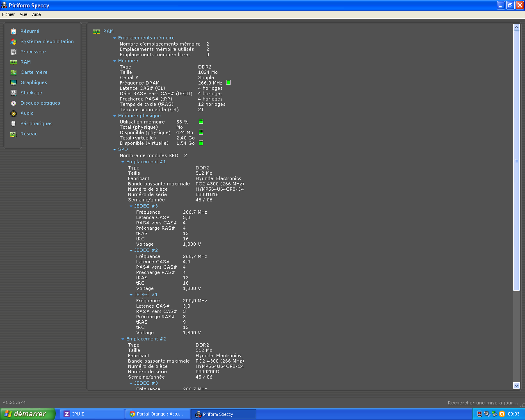Click the RAM module icon in sidebar
The image size is (525, 420).
[14, 62]
